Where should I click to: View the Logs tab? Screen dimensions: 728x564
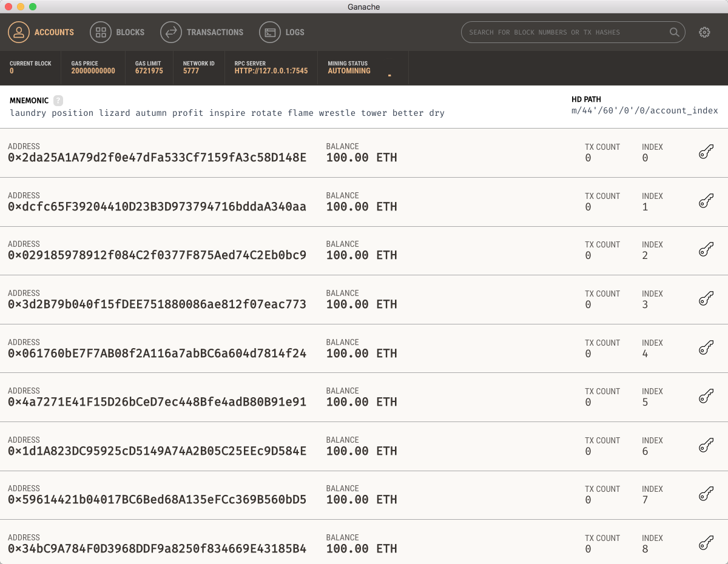tap(281, 32)
